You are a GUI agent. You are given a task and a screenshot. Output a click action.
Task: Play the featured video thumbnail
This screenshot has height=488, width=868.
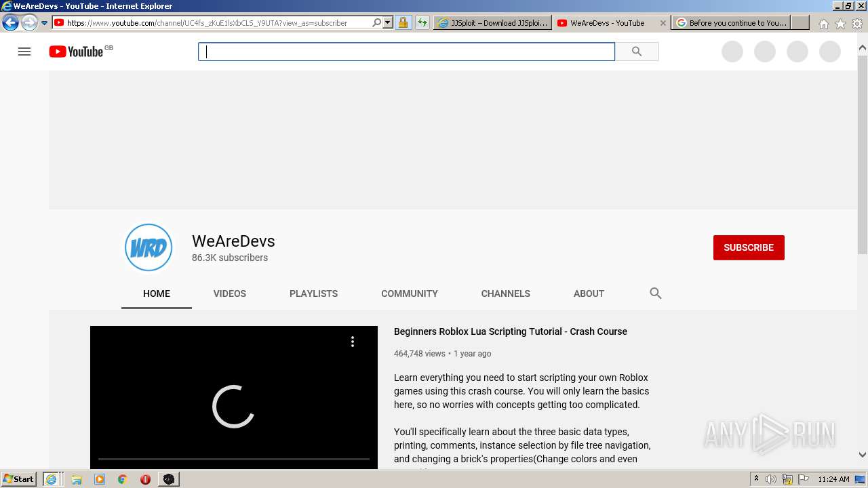click(x=234, y=397)
